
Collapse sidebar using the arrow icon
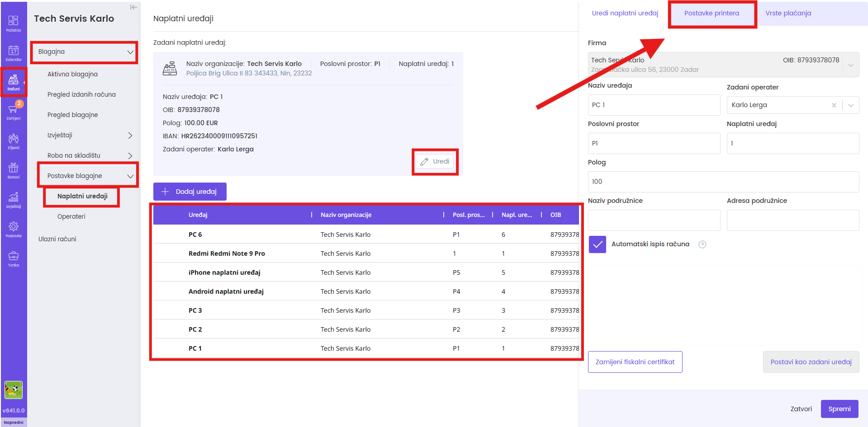133,7
